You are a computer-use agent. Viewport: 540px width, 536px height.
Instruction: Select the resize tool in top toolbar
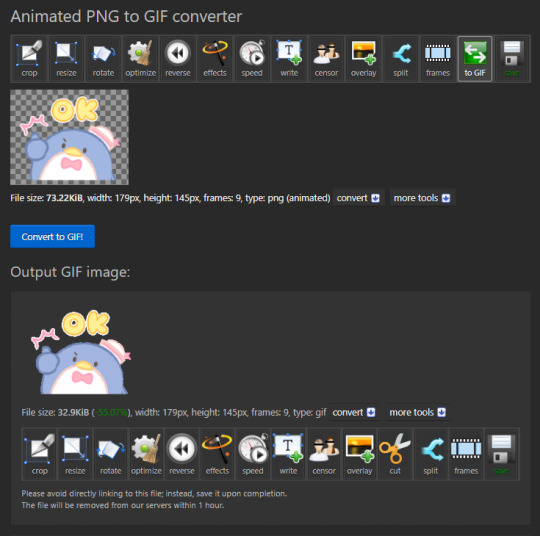[66, 59]
